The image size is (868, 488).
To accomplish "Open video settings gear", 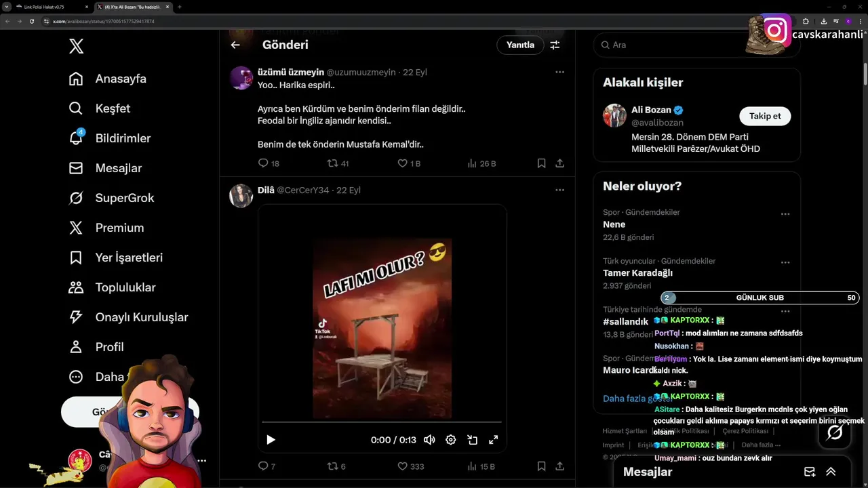I will (x=450, y=440).
